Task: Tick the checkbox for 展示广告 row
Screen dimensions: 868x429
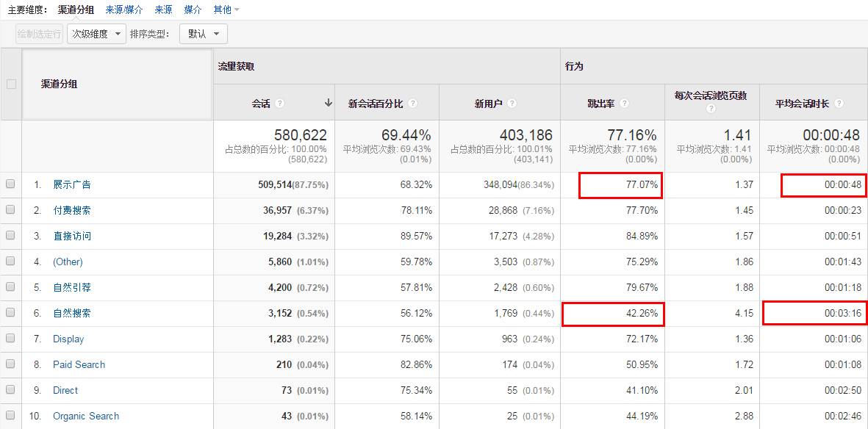Action: (10, 184)
